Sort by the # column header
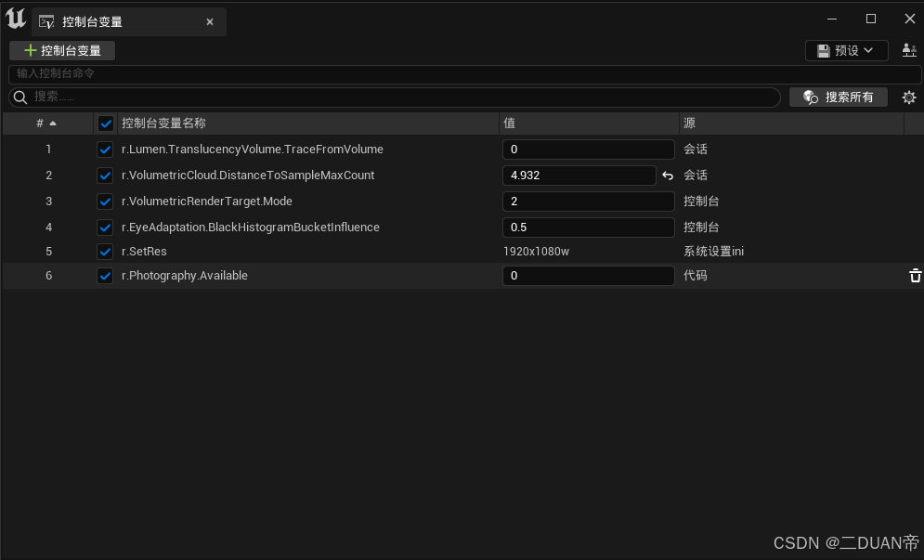Image resolution: width=924 pixels, height=560 pixels. pyautogui.click(x=47, y=124)
